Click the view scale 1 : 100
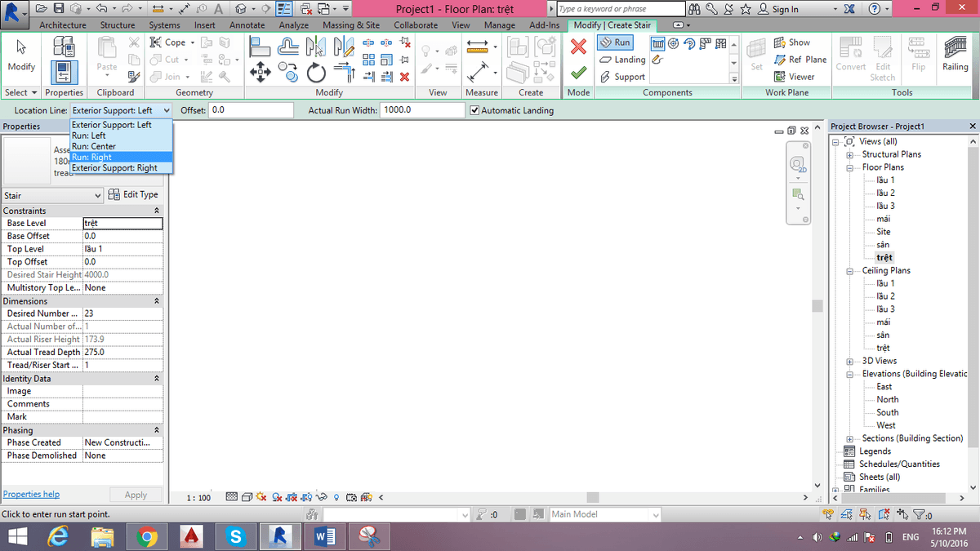The image size is (980, 551). (198, 497)
